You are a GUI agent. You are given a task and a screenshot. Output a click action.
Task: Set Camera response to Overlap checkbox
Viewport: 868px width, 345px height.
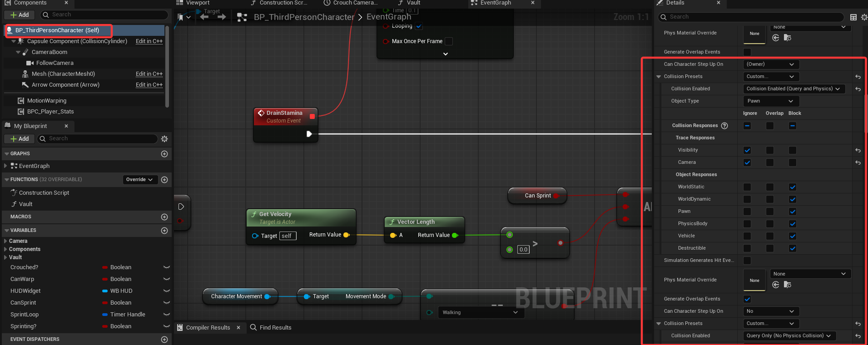tap(770, 163)
